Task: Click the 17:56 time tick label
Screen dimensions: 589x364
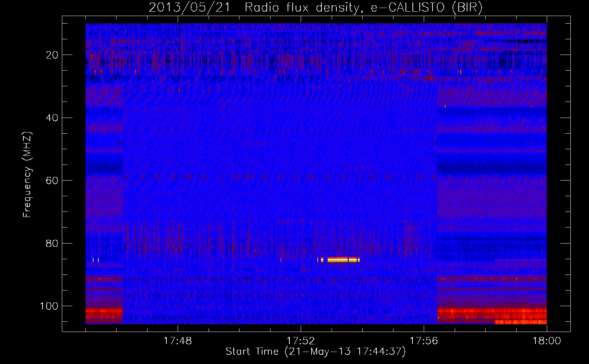Action: pos(424,341)
